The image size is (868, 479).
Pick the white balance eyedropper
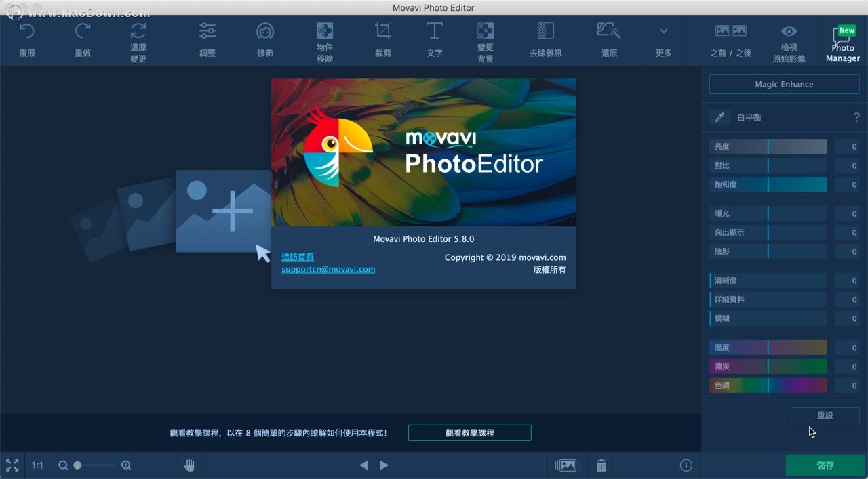click(x=719, y=117)
